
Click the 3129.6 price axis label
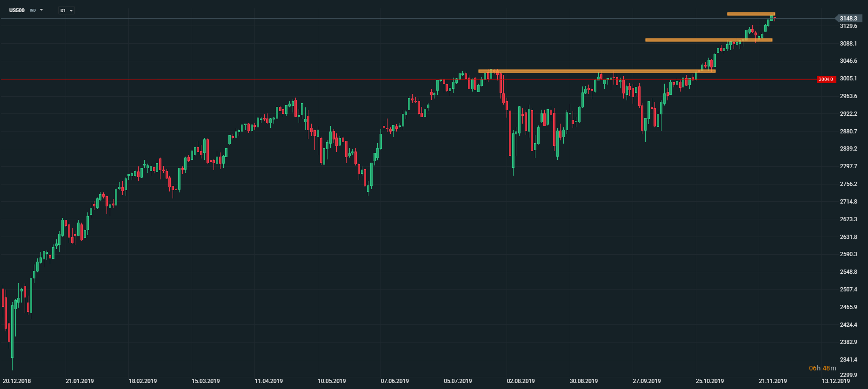pos(848,26)
